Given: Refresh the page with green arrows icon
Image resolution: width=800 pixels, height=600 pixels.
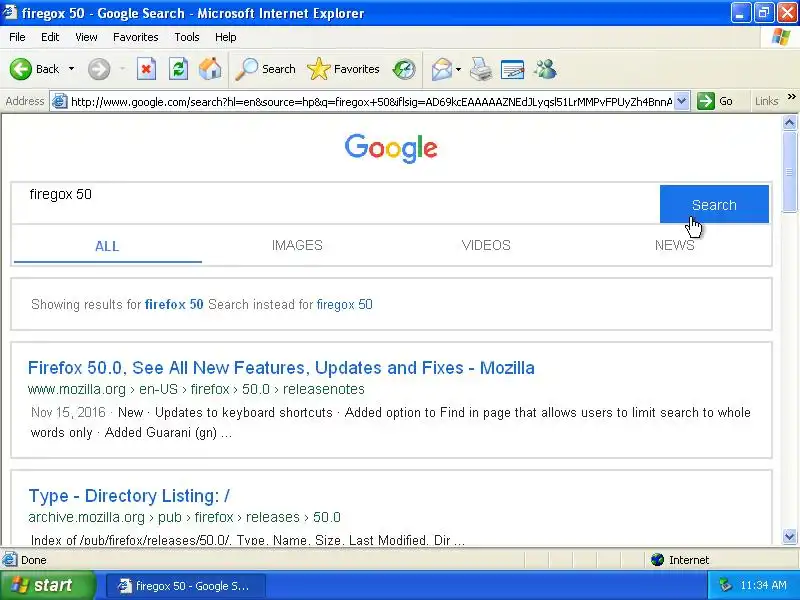Looking at the screenshot, I should pos(179,69).
